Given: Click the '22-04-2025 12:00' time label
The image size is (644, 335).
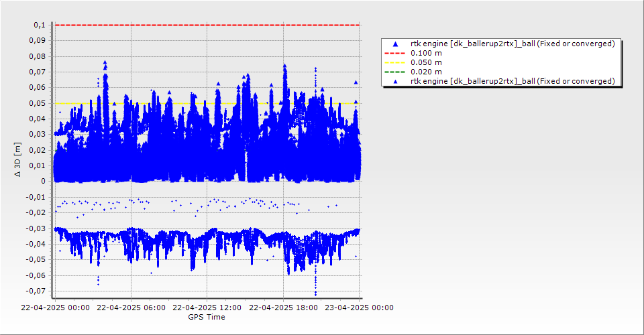Looking at the screenshot, I should (x=207, y=308).
